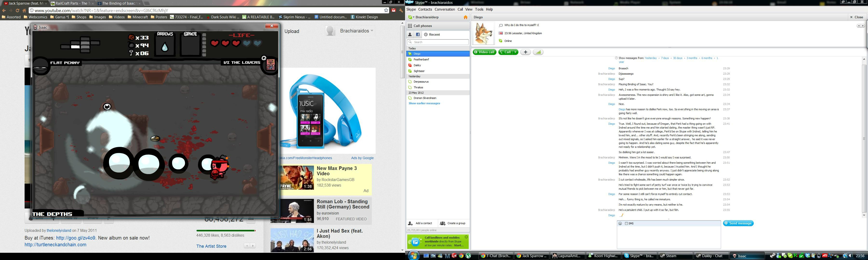This screenshot has height=260, width=868.
Task: Click the ATI tray icon
Action: 825,256
